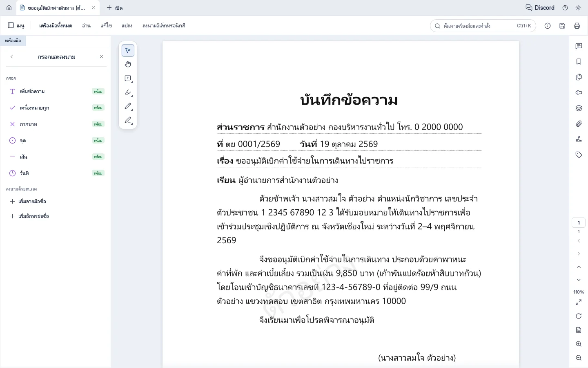588x368 pixels.
Task: Zoom in on the document
Action: tap(579, 344)
